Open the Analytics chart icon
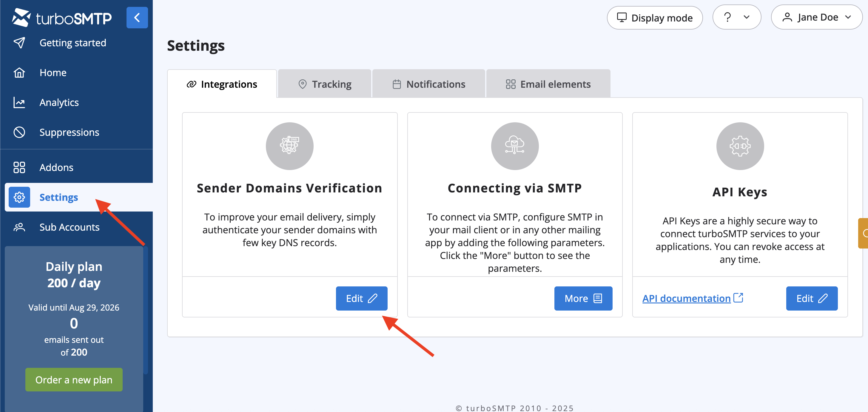This screenshot has height=412, width=868. click(19, 102)
